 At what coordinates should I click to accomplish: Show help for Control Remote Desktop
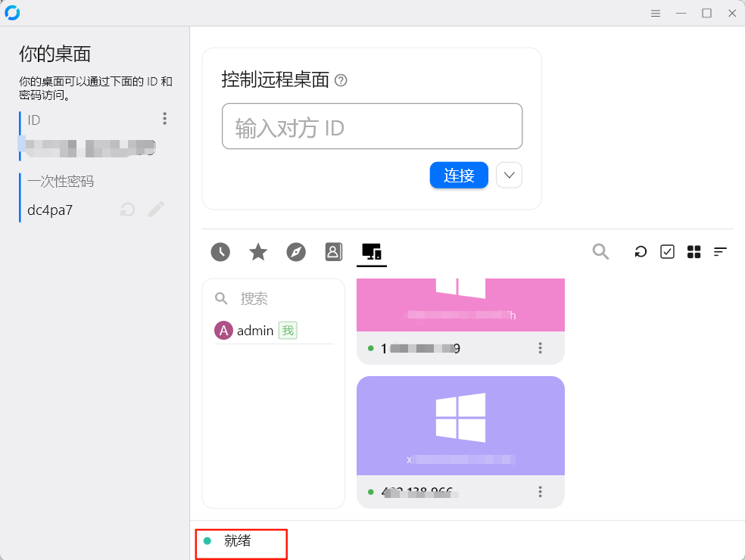tap(341, 80)
